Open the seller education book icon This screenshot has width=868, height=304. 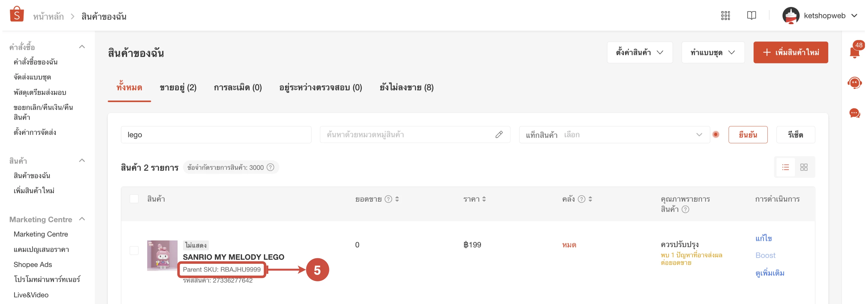point(751,15)
